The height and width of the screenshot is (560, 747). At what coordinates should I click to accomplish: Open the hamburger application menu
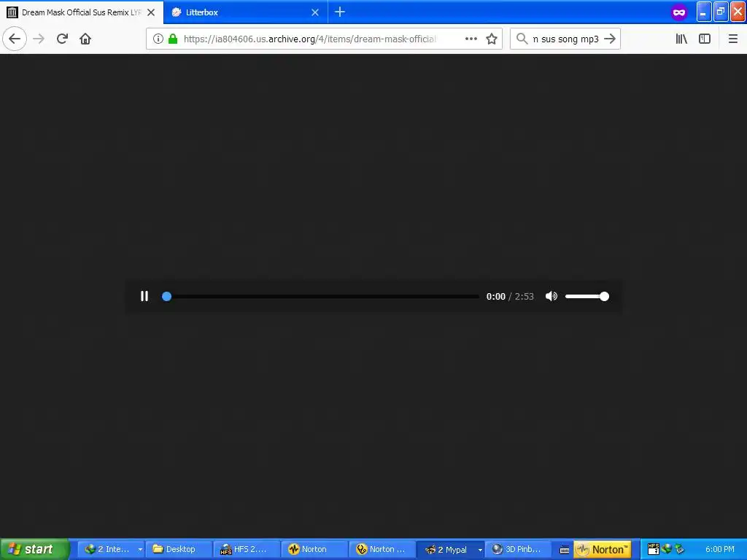[733, 39]
